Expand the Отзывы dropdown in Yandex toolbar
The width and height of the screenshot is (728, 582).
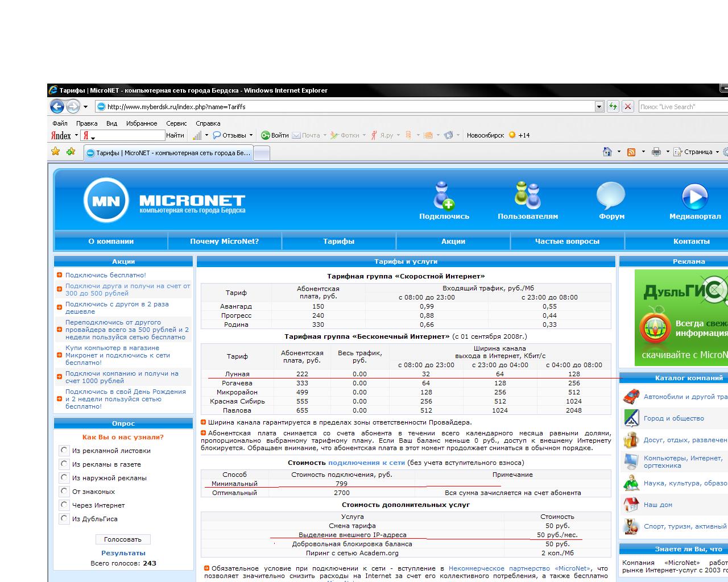click(x=251, y=135)
